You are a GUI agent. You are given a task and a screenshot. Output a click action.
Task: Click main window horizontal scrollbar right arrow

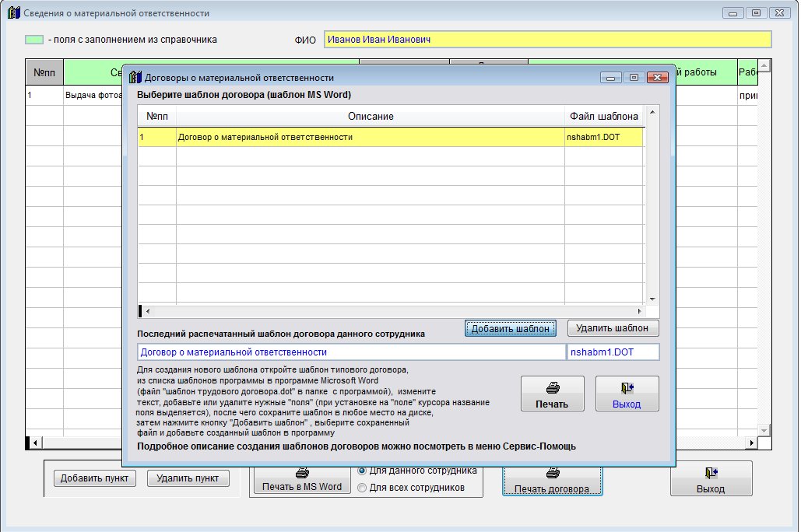751,443
